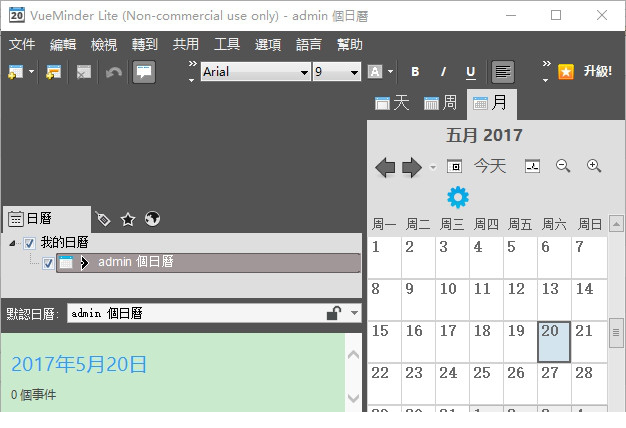The width and height of the screenshot is (626, 428).
Task: Open the 語言 menu
Action: [x=309, y=44]
